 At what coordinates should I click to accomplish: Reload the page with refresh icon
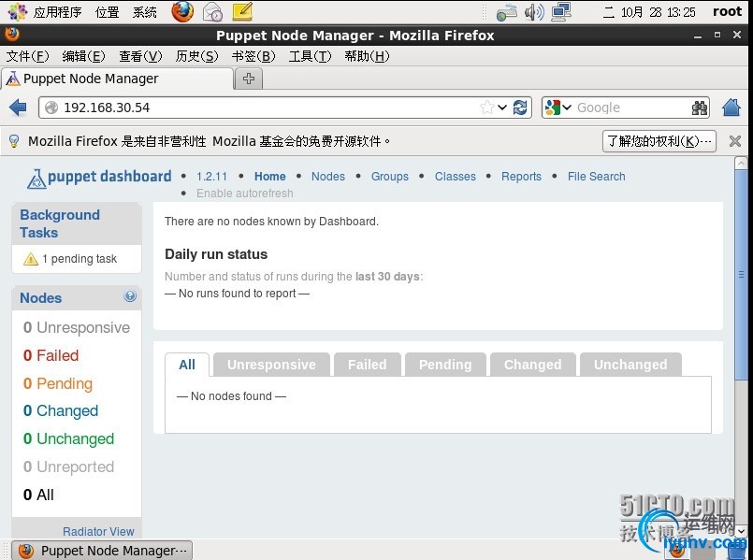(x=520, y=108)
